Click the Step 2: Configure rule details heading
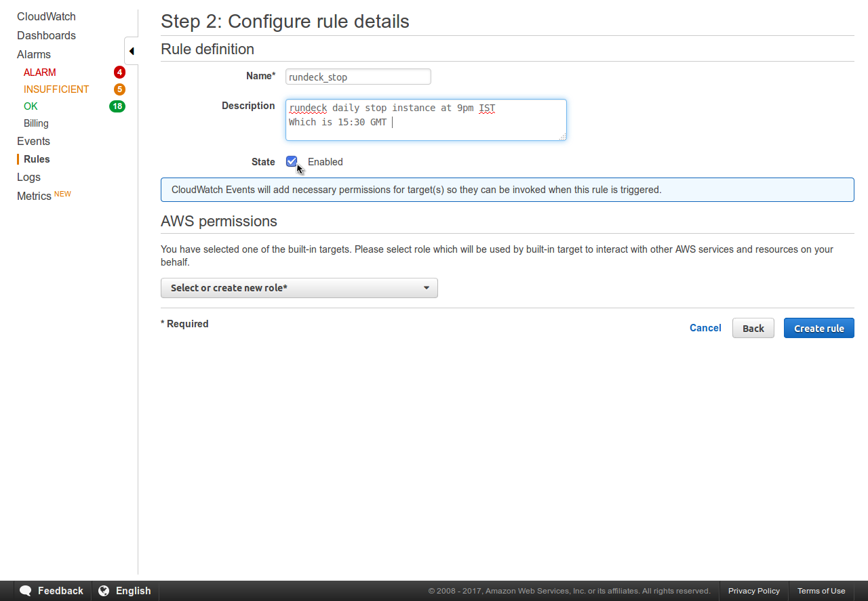This screenshot has height=601, width=868. tap(285, 21)
